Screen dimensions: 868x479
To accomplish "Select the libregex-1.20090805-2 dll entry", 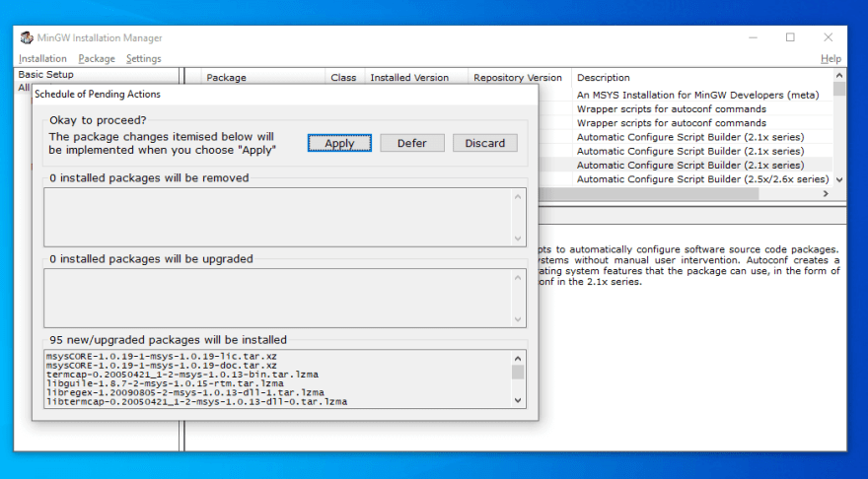I will click(x=184, y=392).
